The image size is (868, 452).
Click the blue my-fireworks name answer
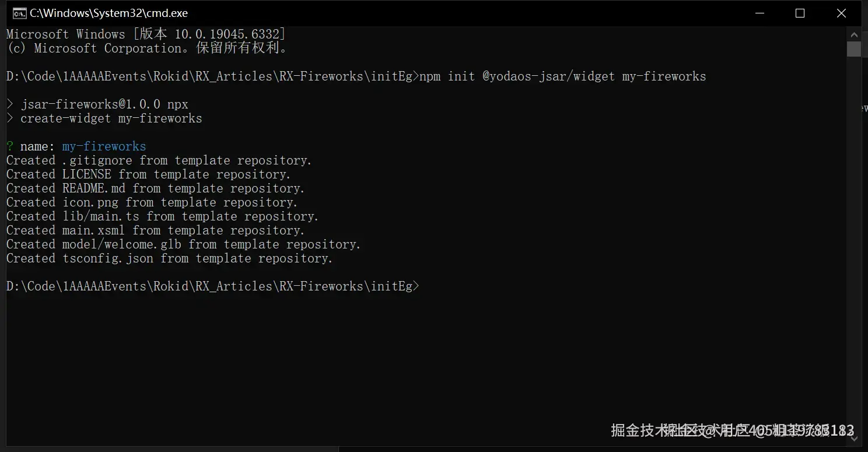[x=104, y=146]
